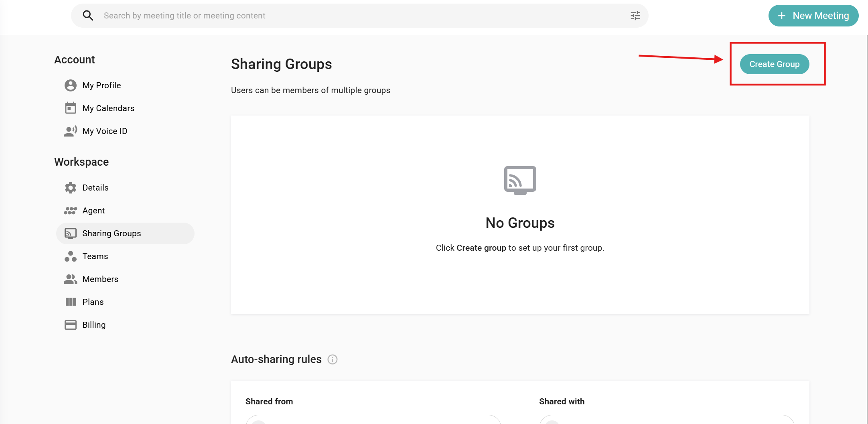Click the page vertical scrollbar
This screenshot has width=868, height=424.
click(x=866, y=201)
